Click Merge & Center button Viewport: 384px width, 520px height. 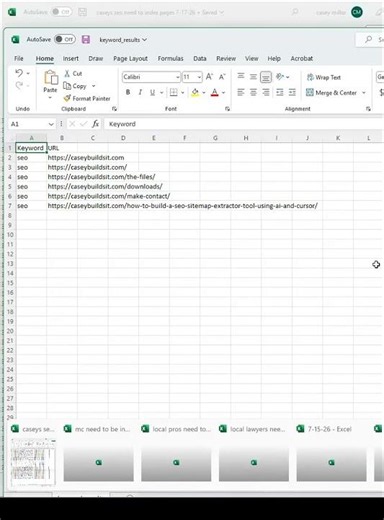[x=331, y=92]
